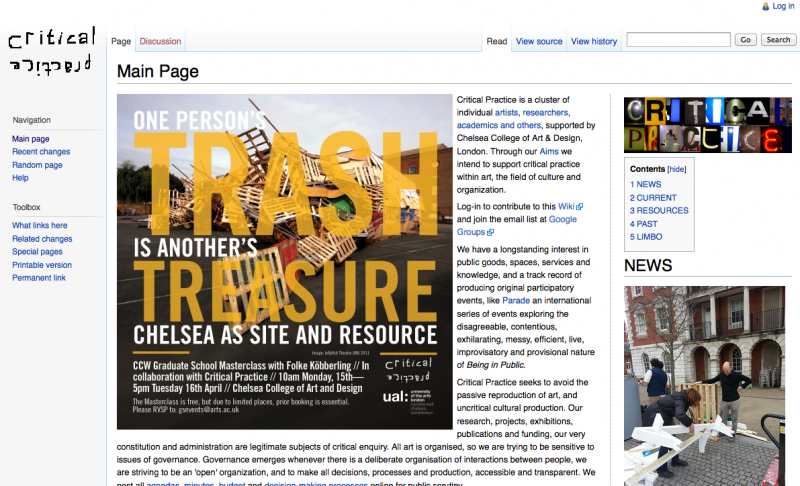Copy the Permanent link
Image resolution: width=800 pixels, height=486 pixels.
click(39, 278)
